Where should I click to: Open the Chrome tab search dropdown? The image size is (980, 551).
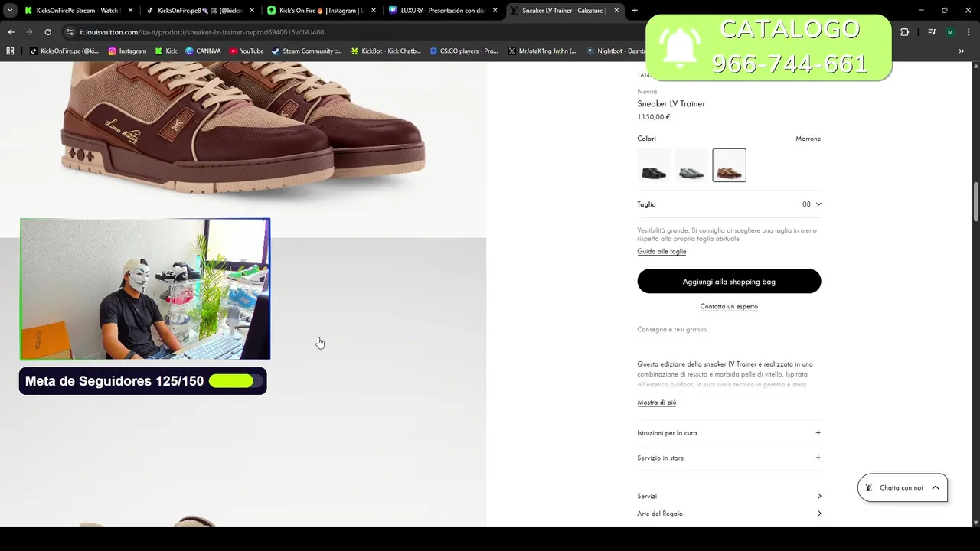pos(10,11)
